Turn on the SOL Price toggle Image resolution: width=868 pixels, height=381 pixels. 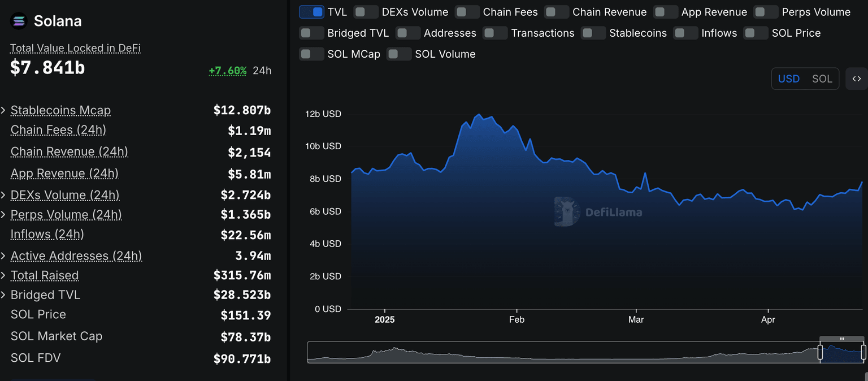click(x=756, y=33)
